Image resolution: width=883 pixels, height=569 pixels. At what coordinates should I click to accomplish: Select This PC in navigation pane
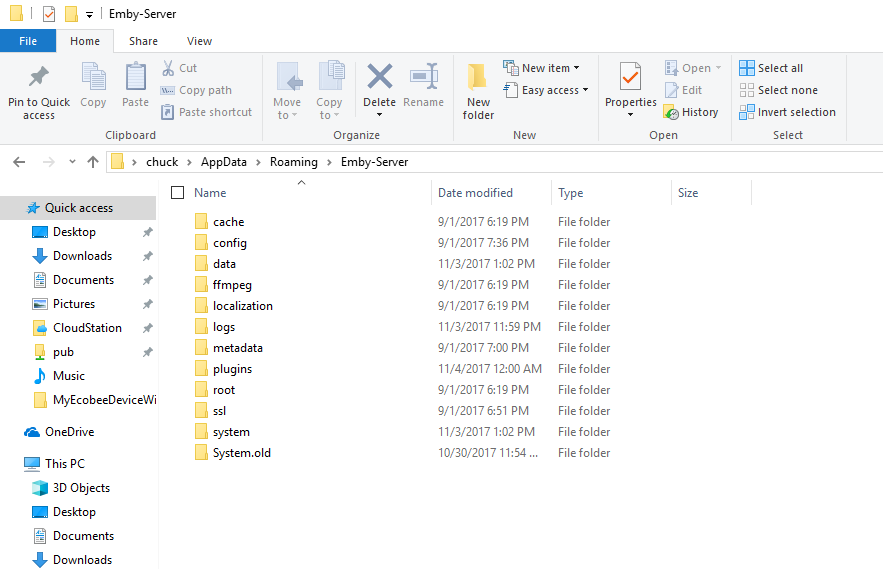point(55,464)
